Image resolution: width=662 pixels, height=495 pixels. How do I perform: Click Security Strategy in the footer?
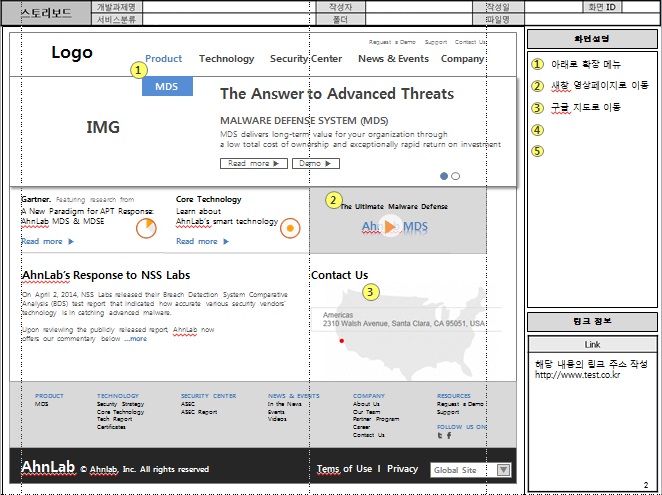pos(120,404)
